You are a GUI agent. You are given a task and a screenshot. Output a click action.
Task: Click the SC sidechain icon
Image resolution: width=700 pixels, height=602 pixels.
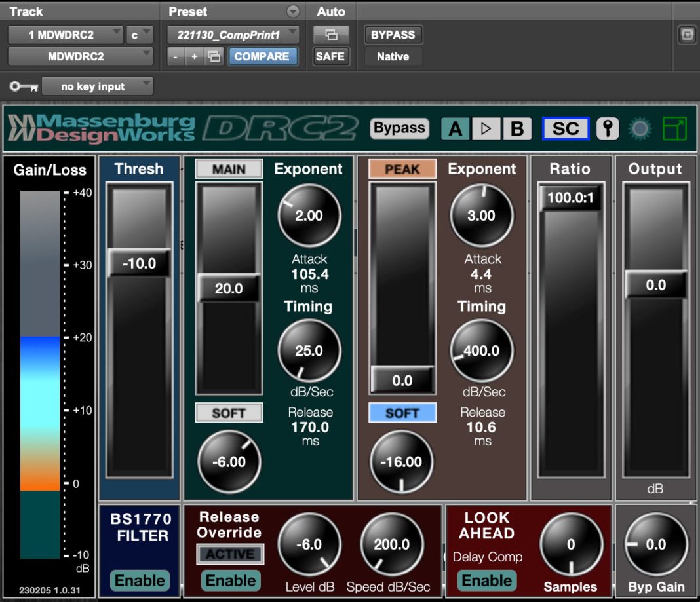point(565,129)
